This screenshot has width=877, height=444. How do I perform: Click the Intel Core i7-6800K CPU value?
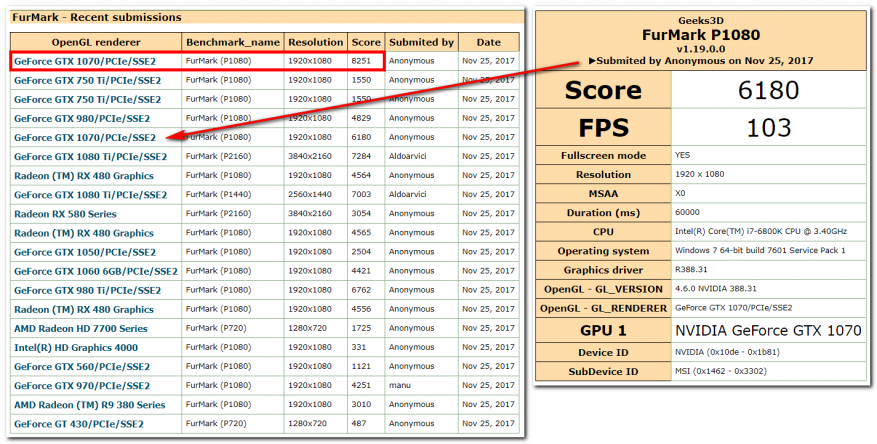(761, 232)
